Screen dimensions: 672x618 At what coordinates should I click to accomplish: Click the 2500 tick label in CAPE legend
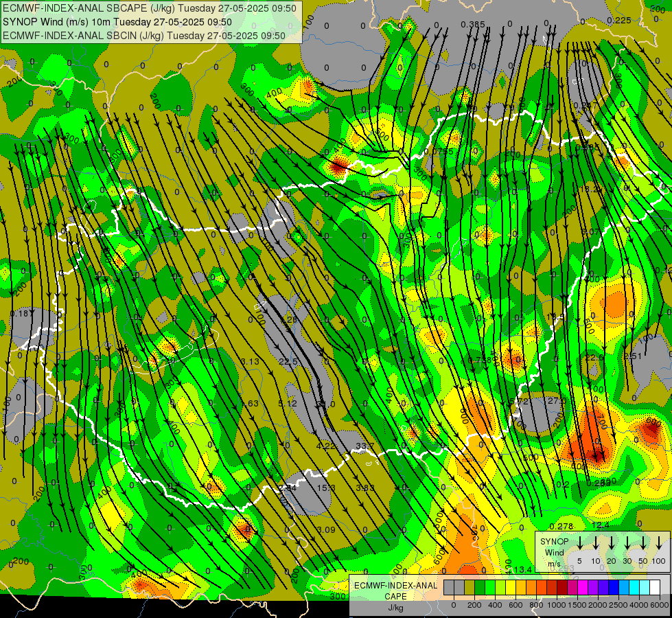pyautogui.click(x=618, y=605)
